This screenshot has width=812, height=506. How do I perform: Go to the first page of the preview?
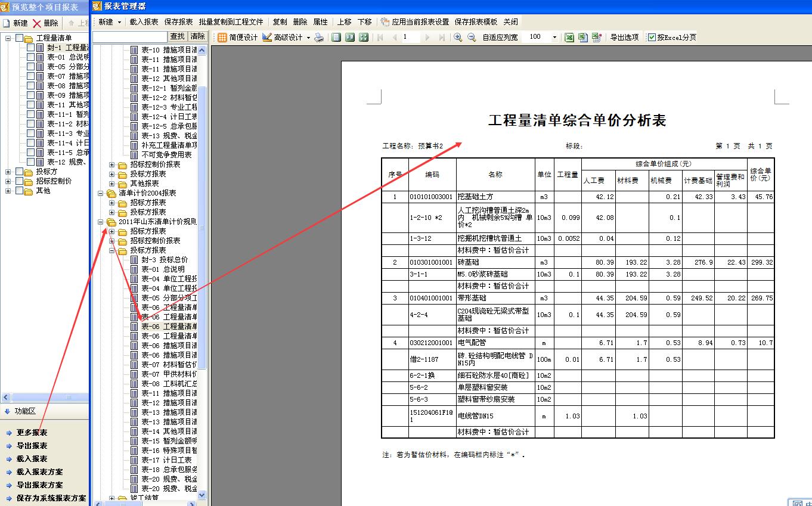click(x=381, y=37)
